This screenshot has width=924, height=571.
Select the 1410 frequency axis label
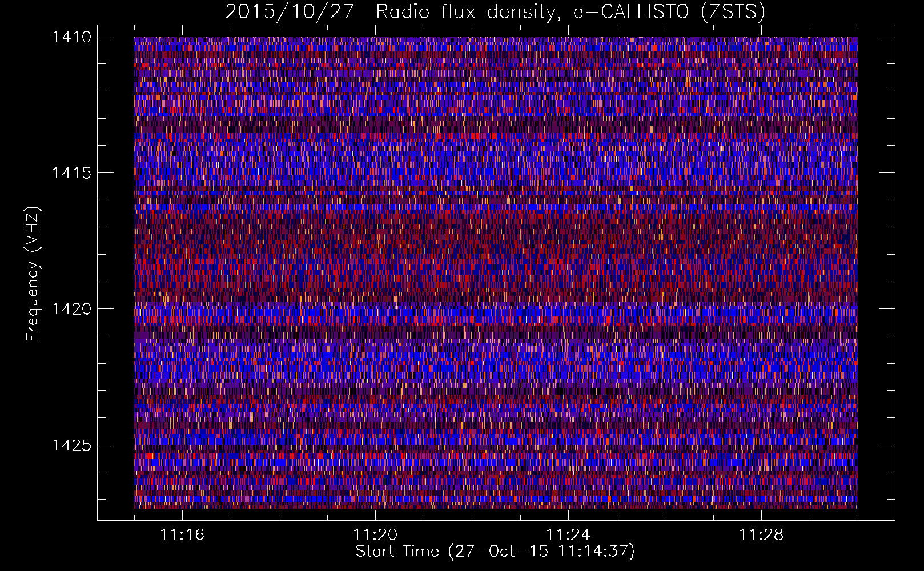click(71, 37)
